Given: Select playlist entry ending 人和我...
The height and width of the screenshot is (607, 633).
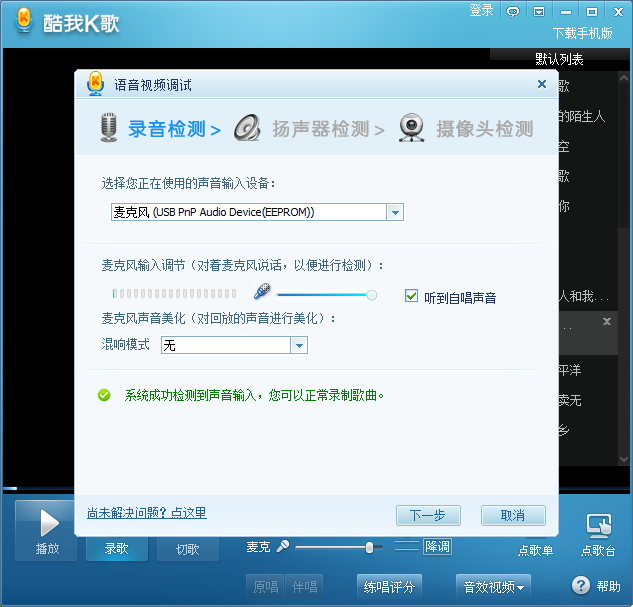Looking at the screenshot, I should tap(584, 297).
